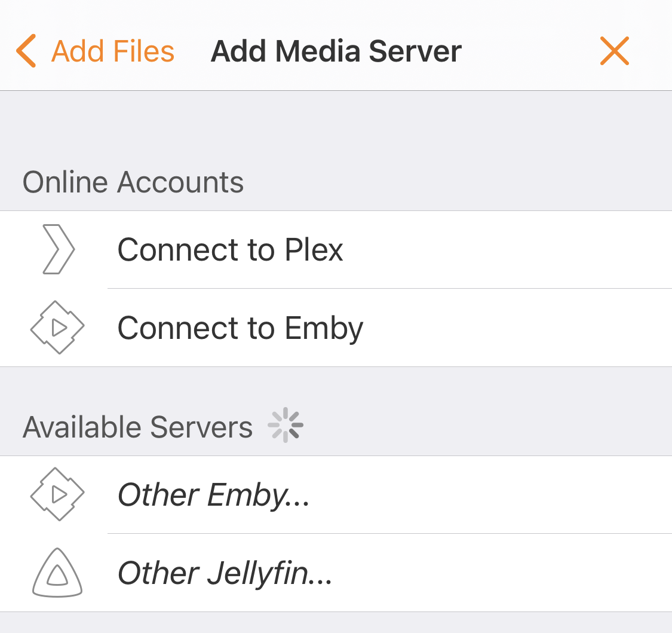
Task: Open Other Emby... manual server entry
Action: point(213,496)
